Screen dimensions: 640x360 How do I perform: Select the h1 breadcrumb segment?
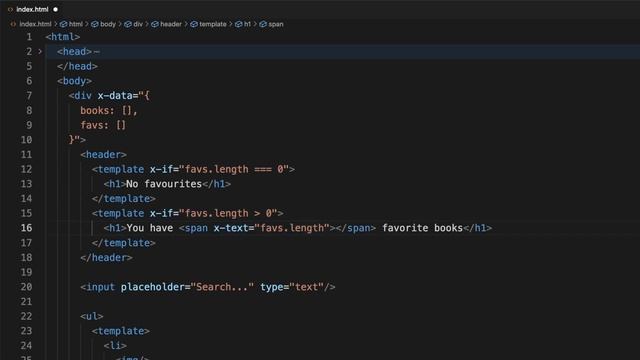coord(247,24)
